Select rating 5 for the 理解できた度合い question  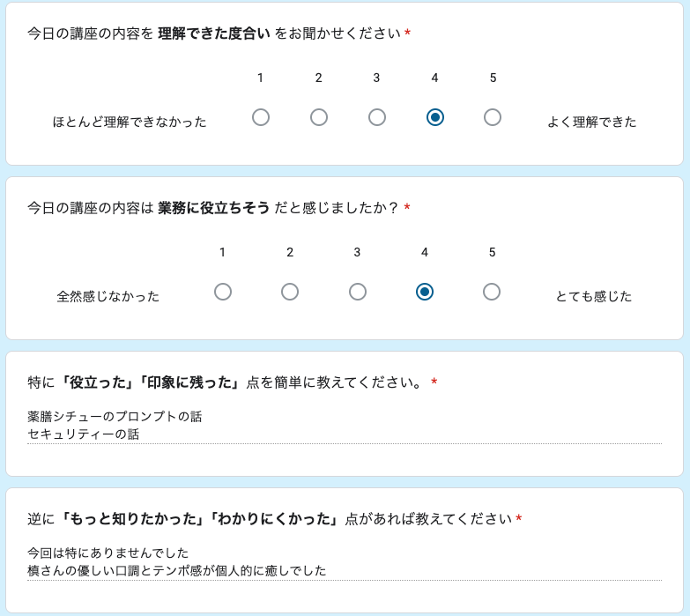coord(493,117)
